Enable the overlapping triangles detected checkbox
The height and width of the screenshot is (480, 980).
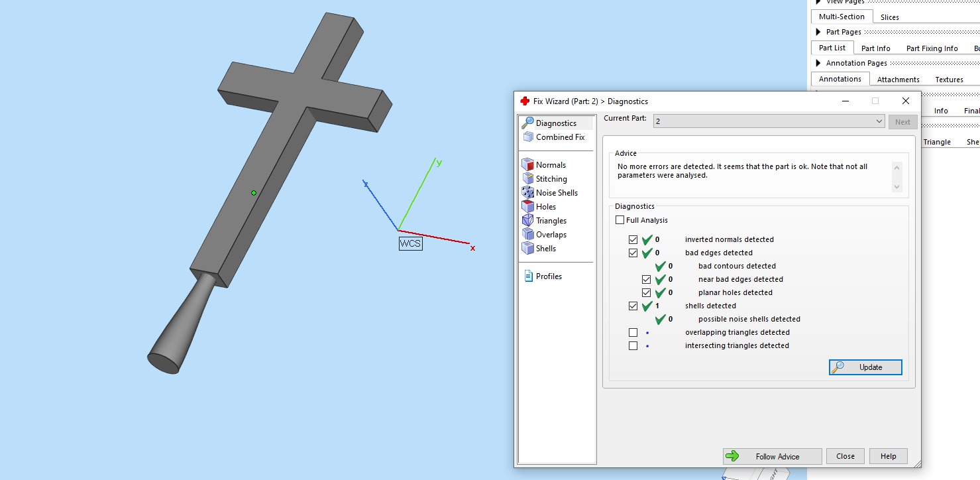pos(633,332)
